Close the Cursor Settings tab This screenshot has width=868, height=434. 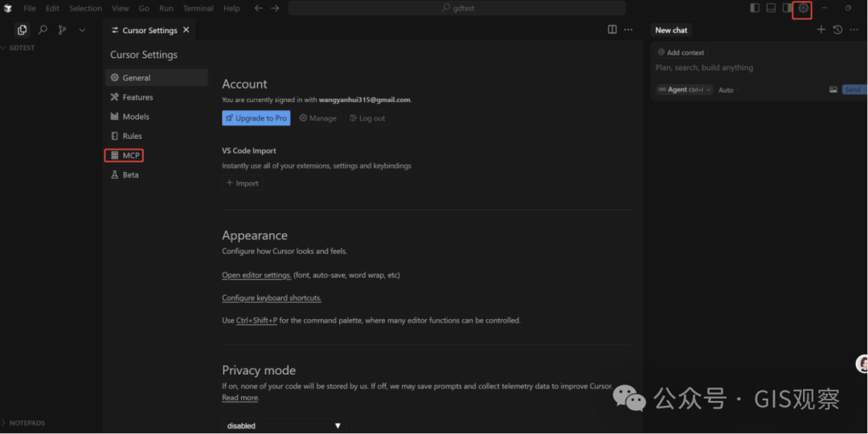(x=186, y=30)
